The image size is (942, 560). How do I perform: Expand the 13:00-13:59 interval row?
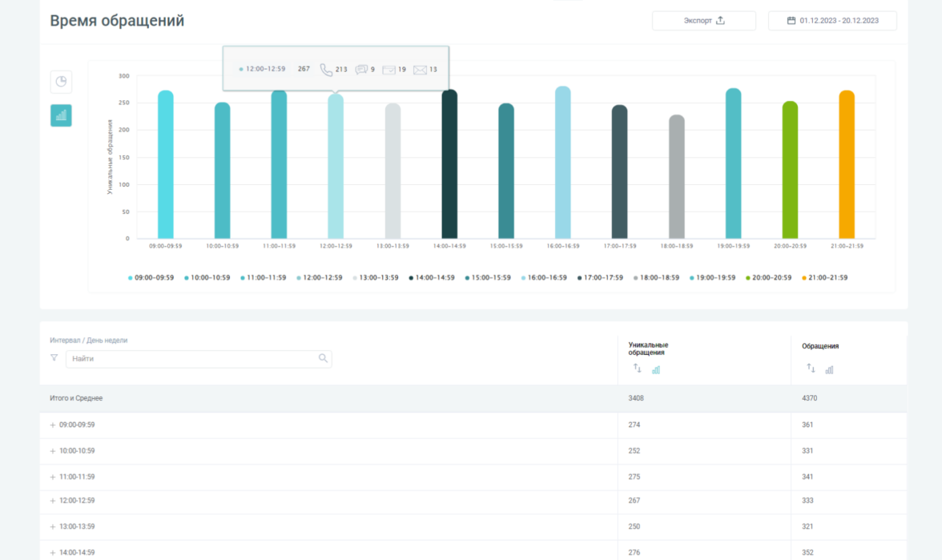[53, 526]
